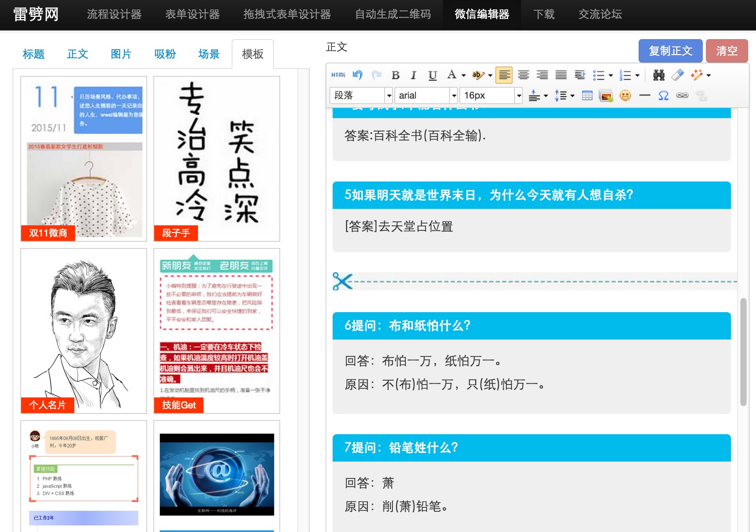756x532 pixels.
Task: Expand the paragraph format dropdown
Action: pos(360,95)
